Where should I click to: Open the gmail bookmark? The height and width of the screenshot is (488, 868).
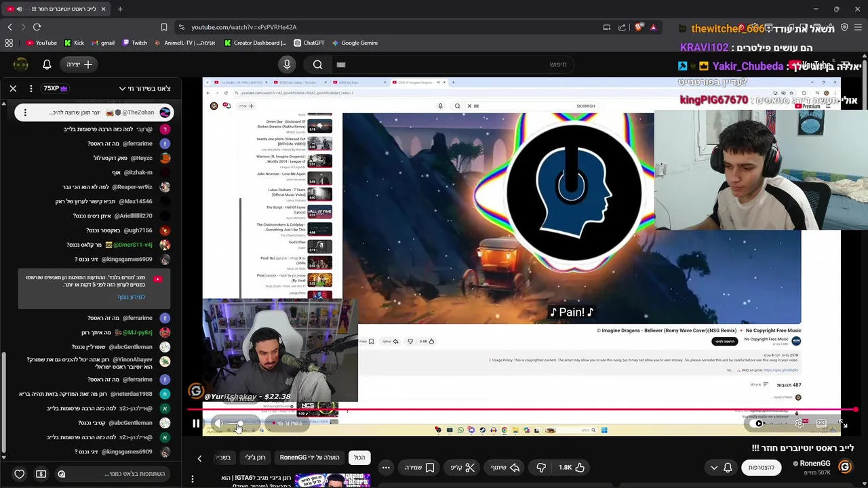pyautogui.click(x=102, y=43)
